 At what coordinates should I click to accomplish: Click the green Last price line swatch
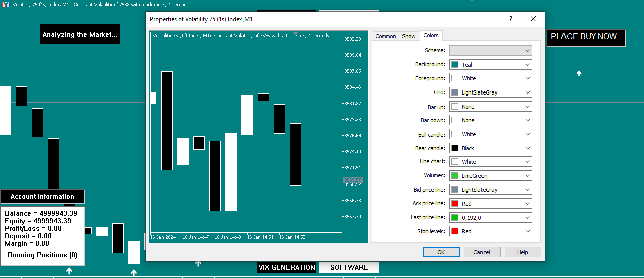click(455, 218)
